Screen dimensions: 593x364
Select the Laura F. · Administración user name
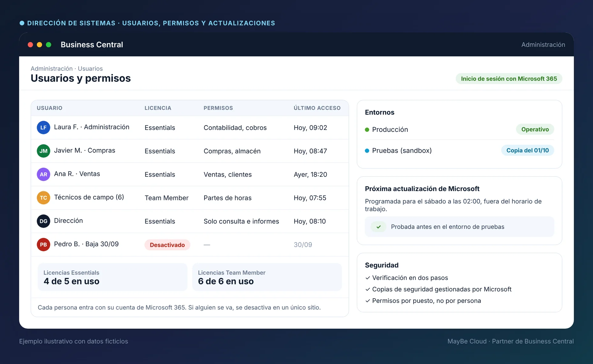pos(92,127)
